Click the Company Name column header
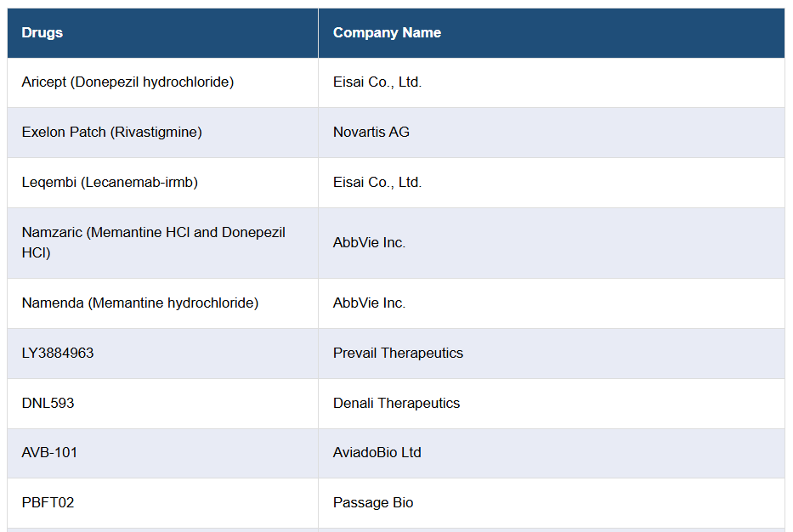This screenshot has width=793, height=532. click(x=387, y=33)
